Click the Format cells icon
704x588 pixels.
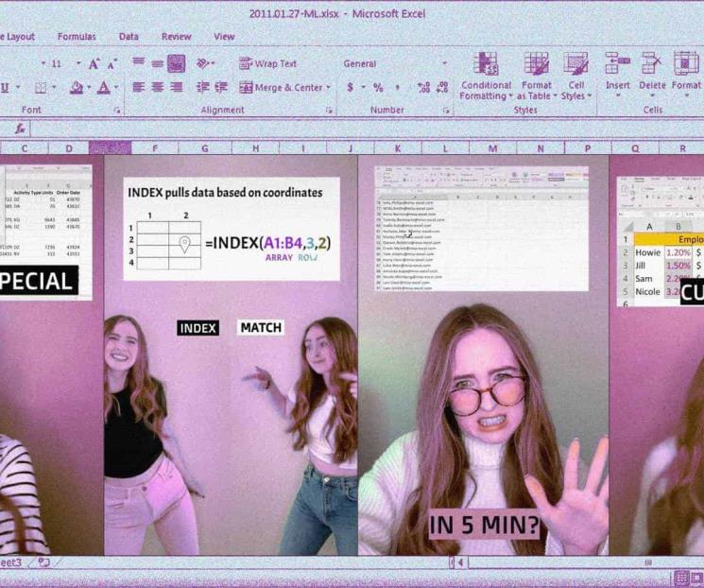pos(686,63)
